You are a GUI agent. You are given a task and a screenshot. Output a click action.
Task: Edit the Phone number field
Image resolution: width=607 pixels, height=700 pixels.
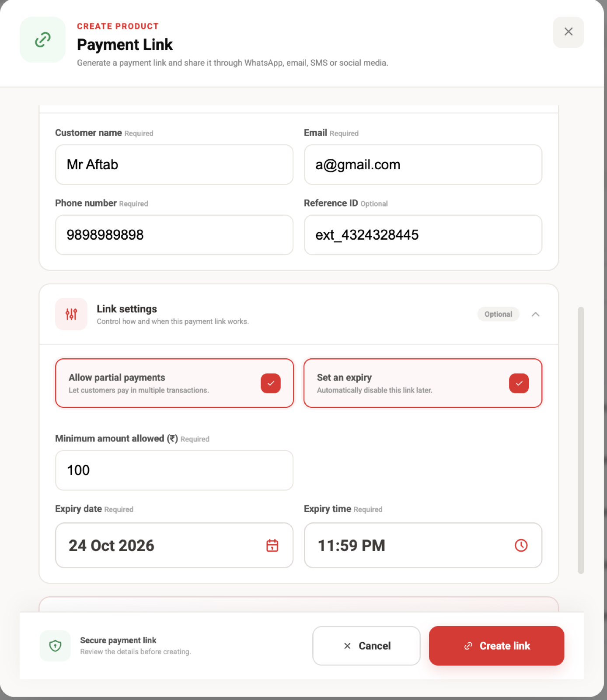174,235
